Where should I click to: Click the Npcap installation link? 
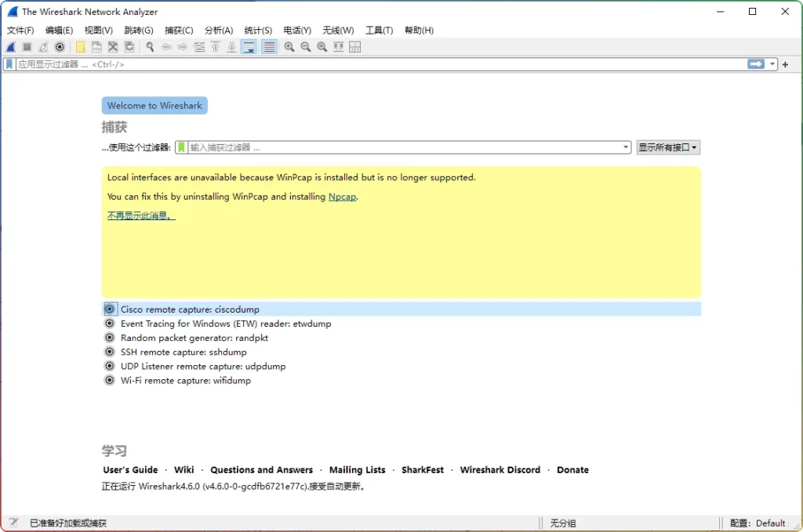[x=343, y=197]
